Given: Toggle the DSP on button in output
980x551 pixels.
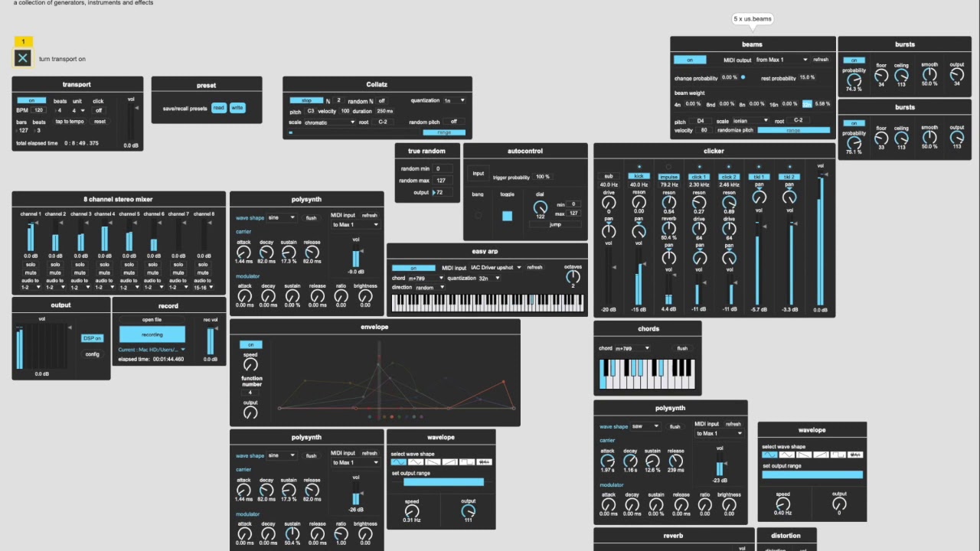Looking at the screenshot, I should 92,338.
